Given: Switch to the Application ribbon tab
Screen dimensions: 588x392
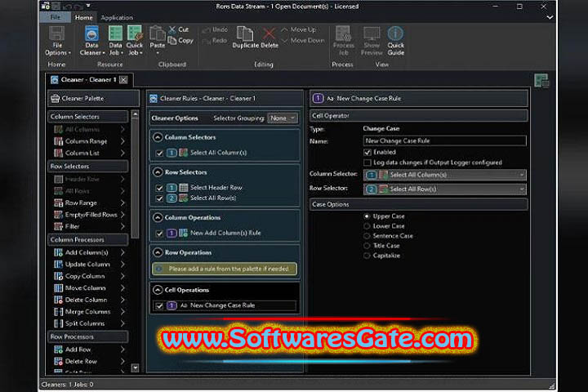Looking at the screenshot, I should point(117,17).
